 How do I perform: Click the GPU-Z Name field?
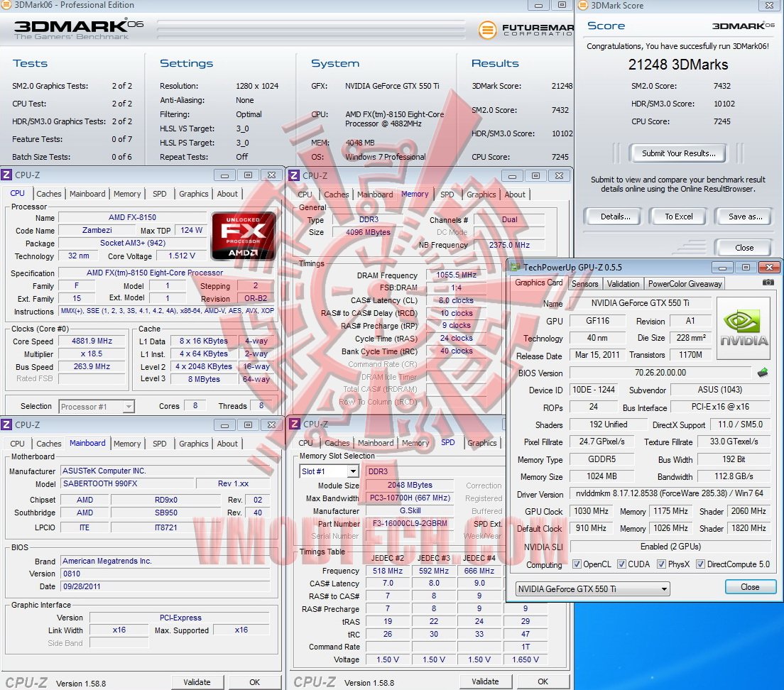640,303
